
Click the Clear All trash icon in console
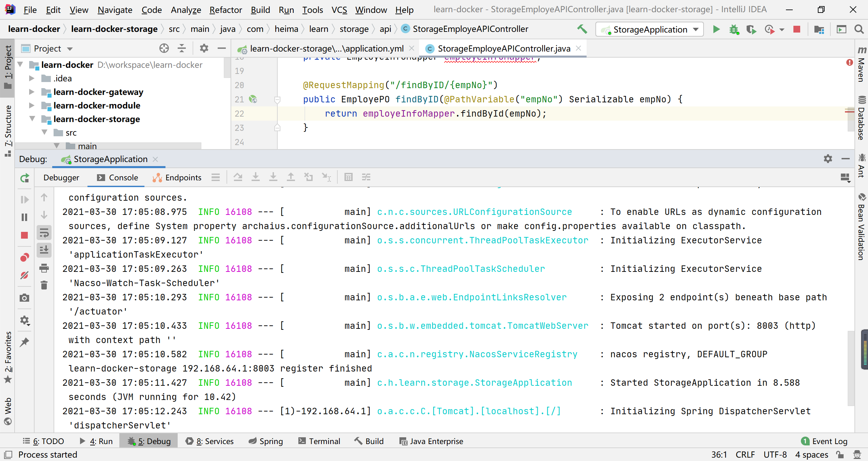tap(44, 285)
